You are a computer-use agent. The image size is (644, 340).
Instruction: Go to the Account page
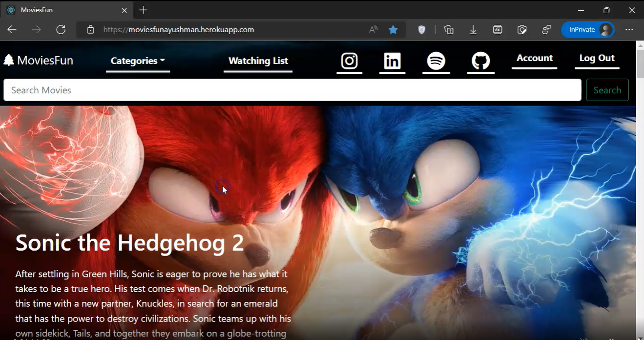(x=534, y=58)
